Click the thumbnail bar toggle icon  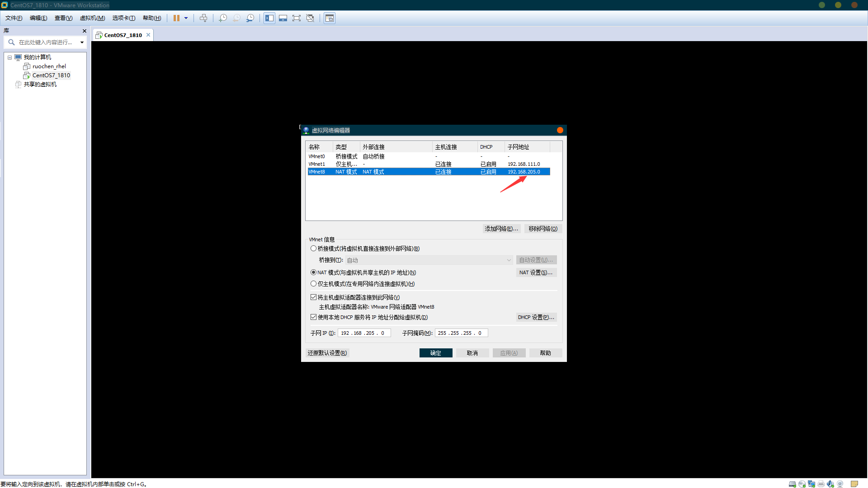coord(283,18)
